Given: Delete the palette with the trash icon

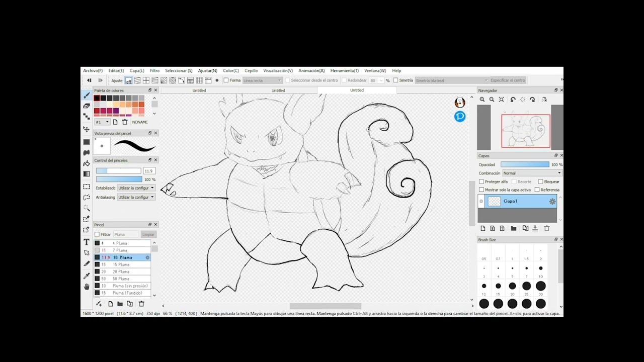Looking at the screenshot, I should (x=125, y=122).
